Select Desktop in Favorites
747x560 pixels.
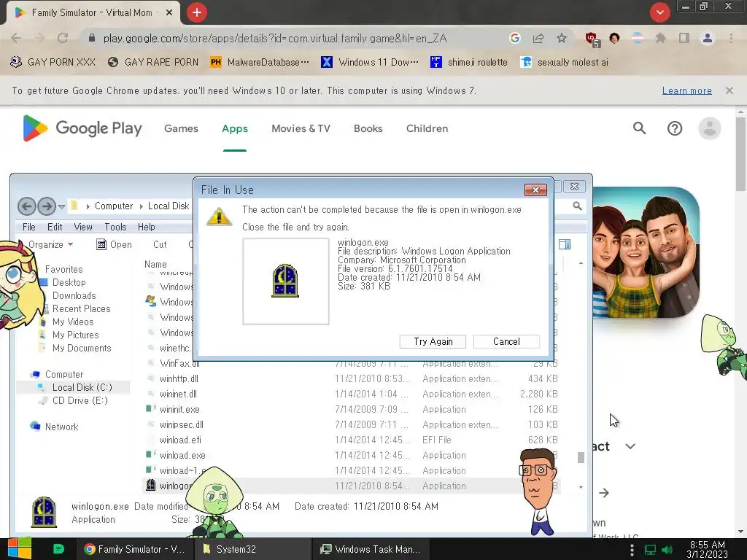[x=69, y=282]
